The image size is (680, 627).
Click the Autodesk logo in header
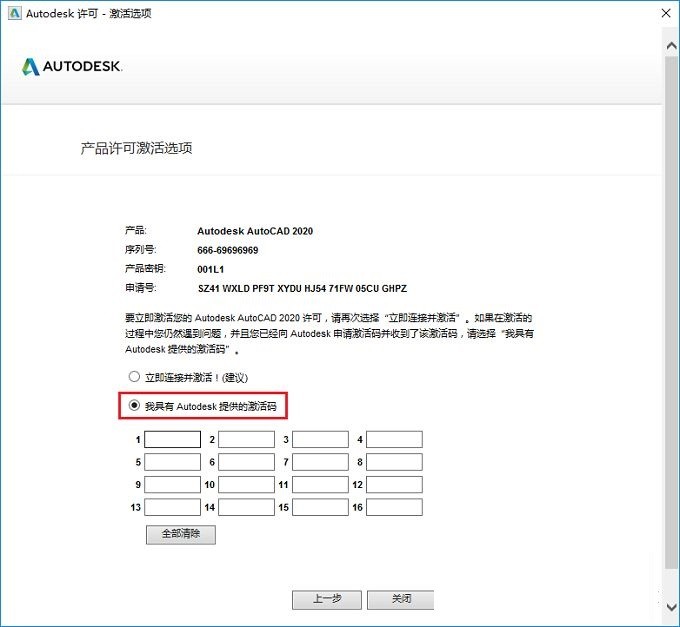pyautogui.click(x=72, y=67)
